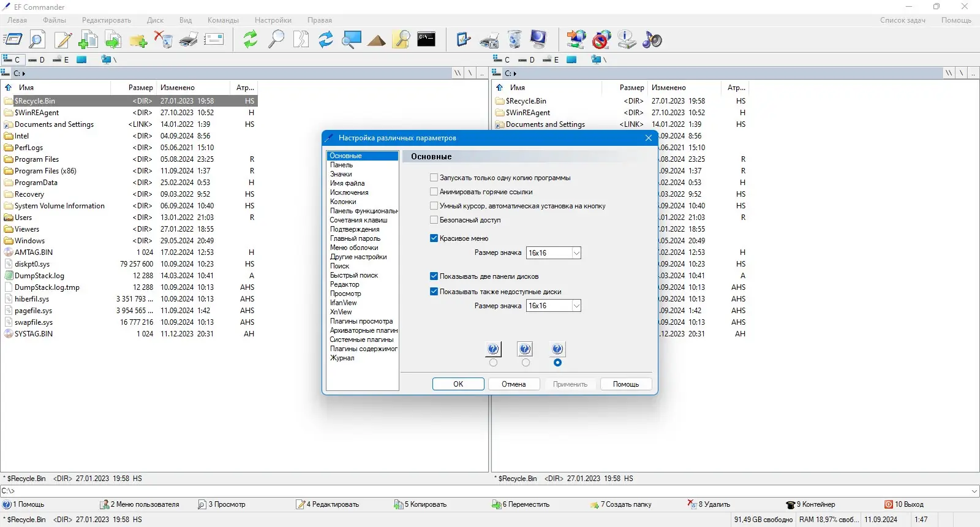Viewport: 980px width, 527px height.
Task: Click the Create folder toolbar icon
Action: [138, 40]
